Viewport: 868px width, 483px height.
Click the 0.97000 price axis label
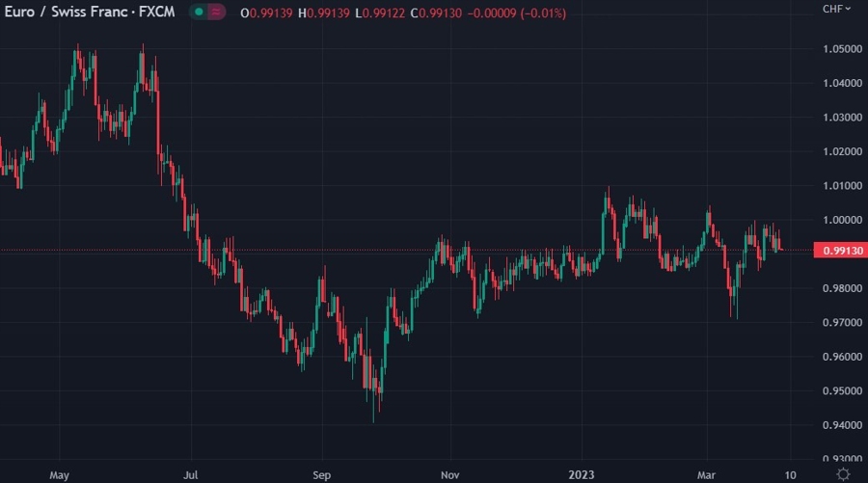coord(842,323)
